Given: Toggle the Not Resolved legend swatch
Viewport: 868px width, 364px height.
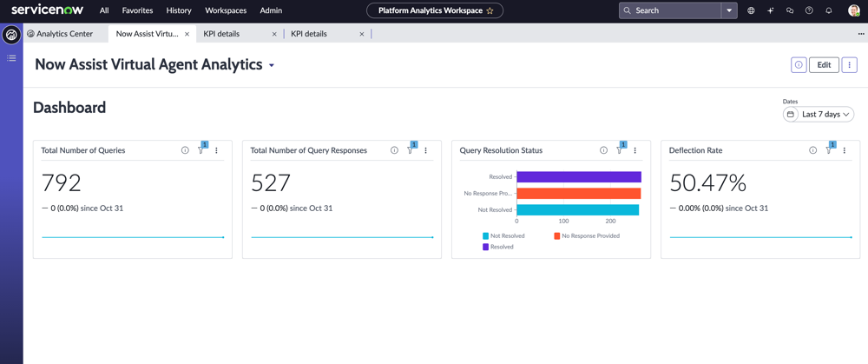Looking at the screenshot, I should pyautogui.click(x=485, y=236).
